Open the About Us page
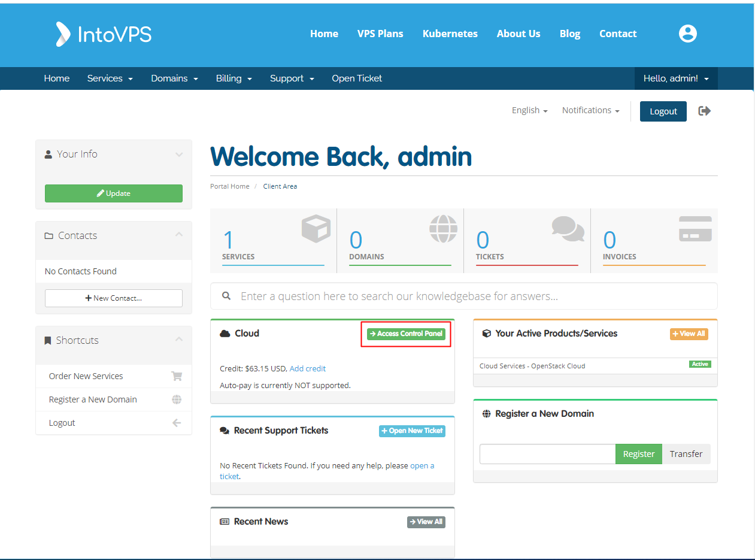This screenshot has height=560, width=755. click(x=519, y=34)
